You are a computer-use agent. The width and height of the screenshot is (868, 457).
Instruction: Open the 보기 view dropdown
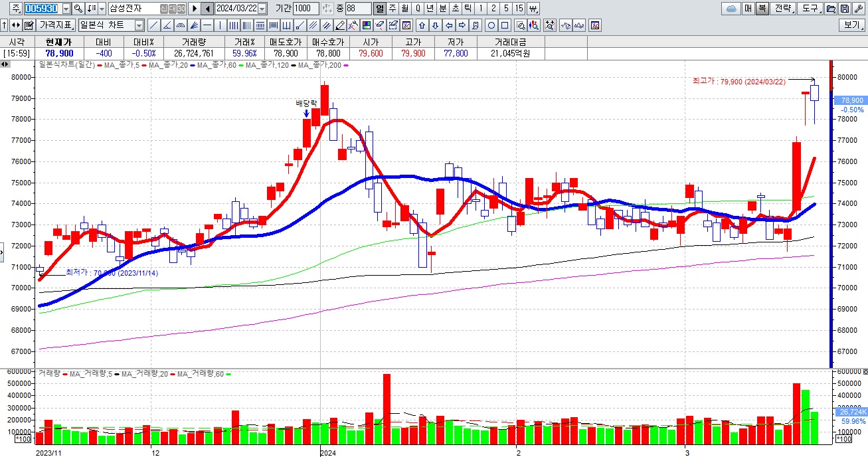[x=852, y=25]
